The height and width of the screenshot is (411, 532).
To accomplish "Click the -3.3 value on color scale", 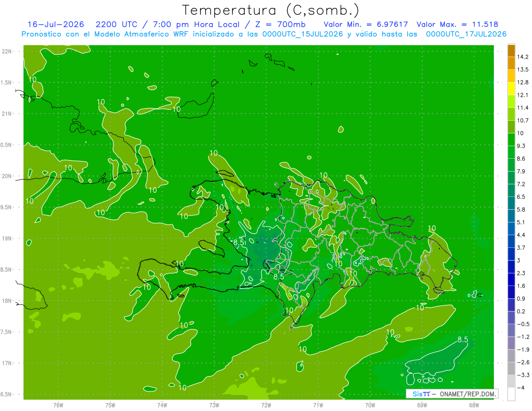I will point(522,375).
